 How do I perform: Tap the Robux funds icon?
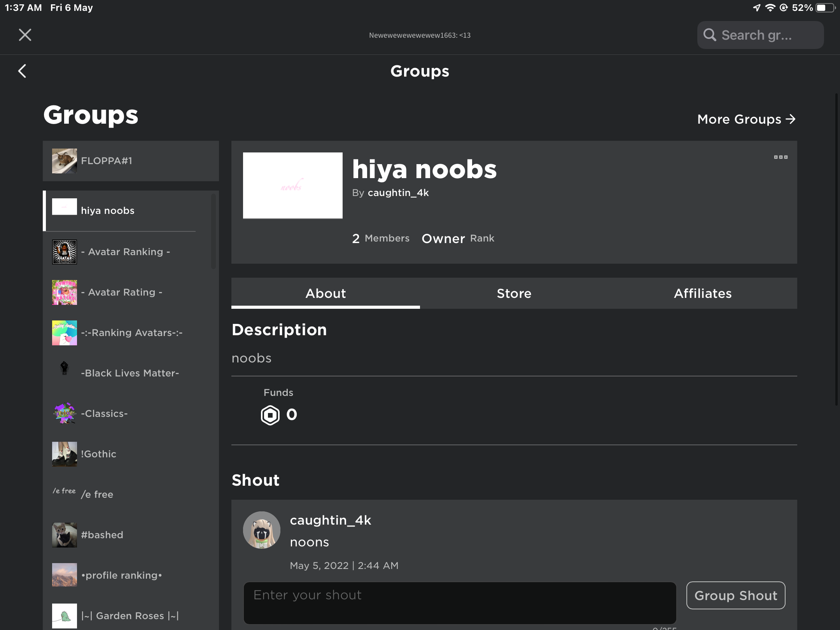coord(270,415)
